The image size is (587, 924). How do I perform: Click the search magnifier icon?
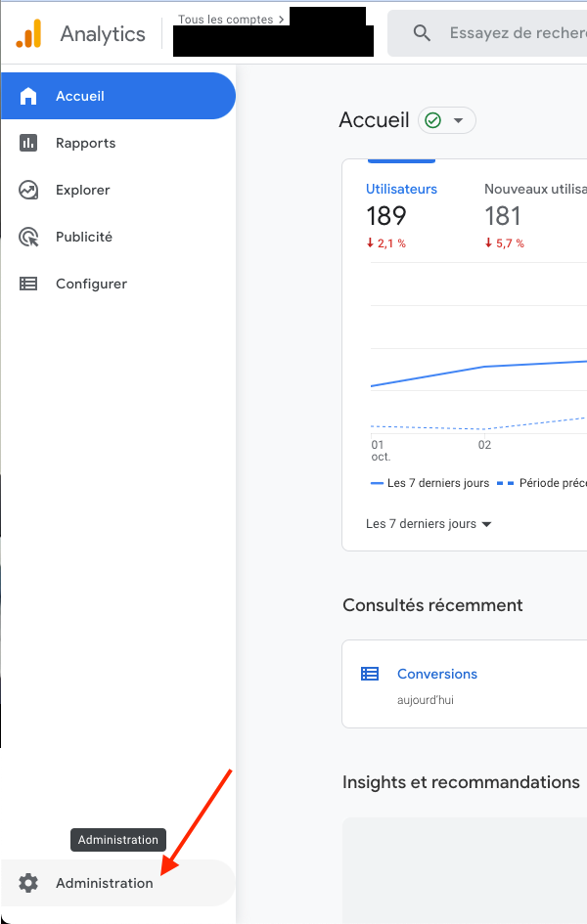(422, 33)
